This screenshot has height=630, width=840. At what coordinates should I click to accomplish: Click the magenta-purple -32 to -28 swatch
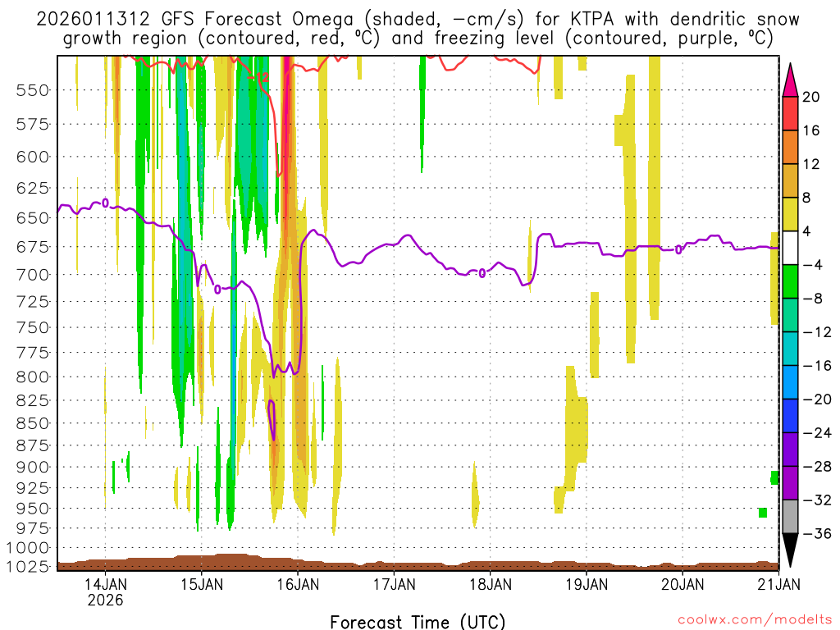pyautogui.click(x=790, y=483)
